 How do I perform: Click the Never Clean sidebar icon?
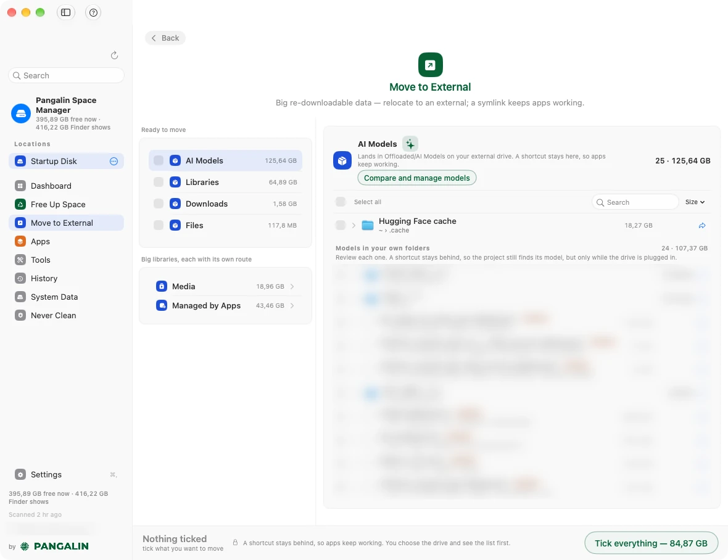(20, 316)
